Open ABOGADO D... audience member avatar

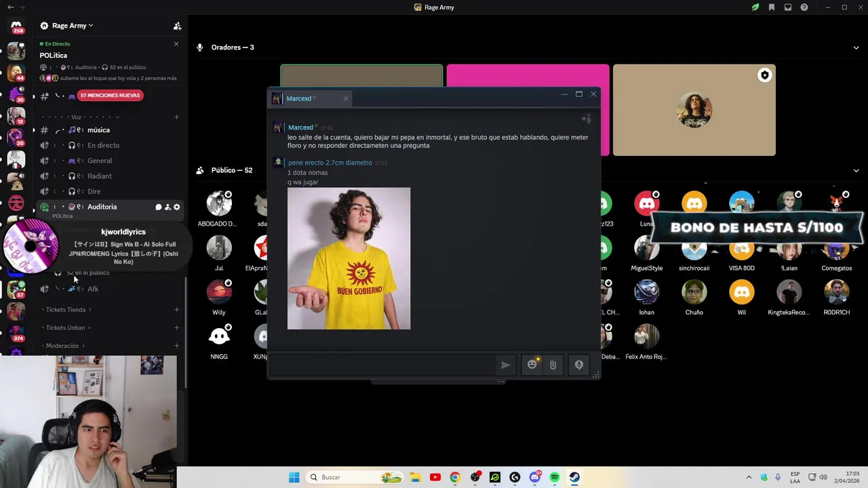pos(218,203)
